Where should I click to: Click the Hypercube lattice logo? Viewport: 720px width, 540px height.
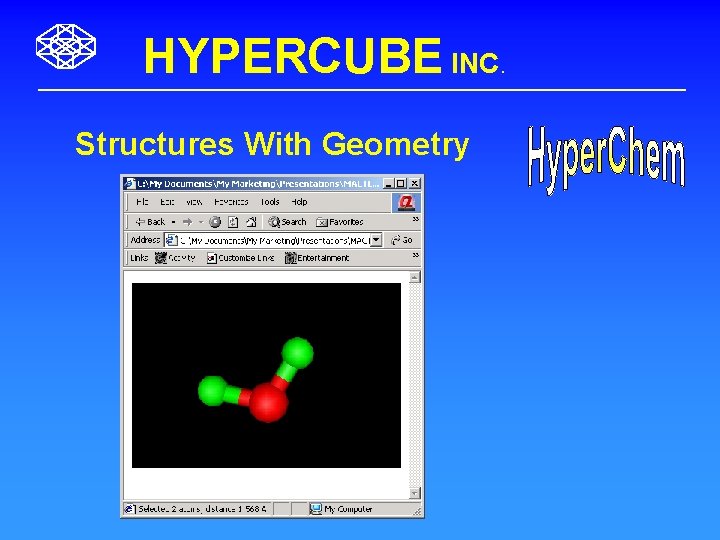click(66, 46)
